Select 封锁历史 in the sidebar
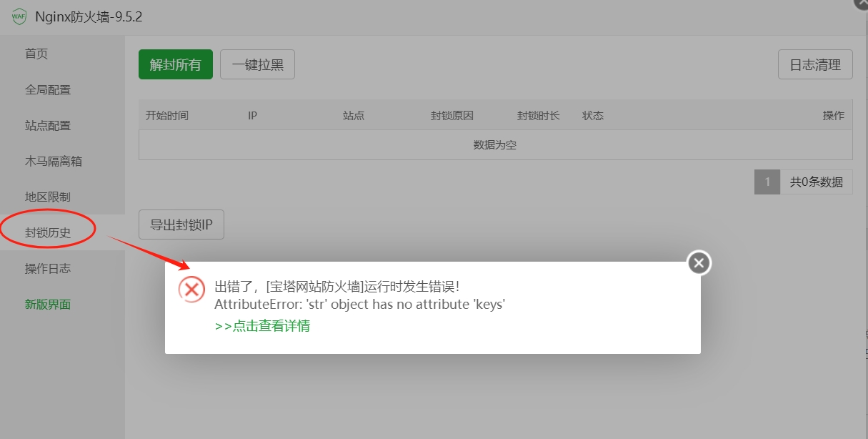This screenshot has width=868, height=439. (x=48, y=232)
